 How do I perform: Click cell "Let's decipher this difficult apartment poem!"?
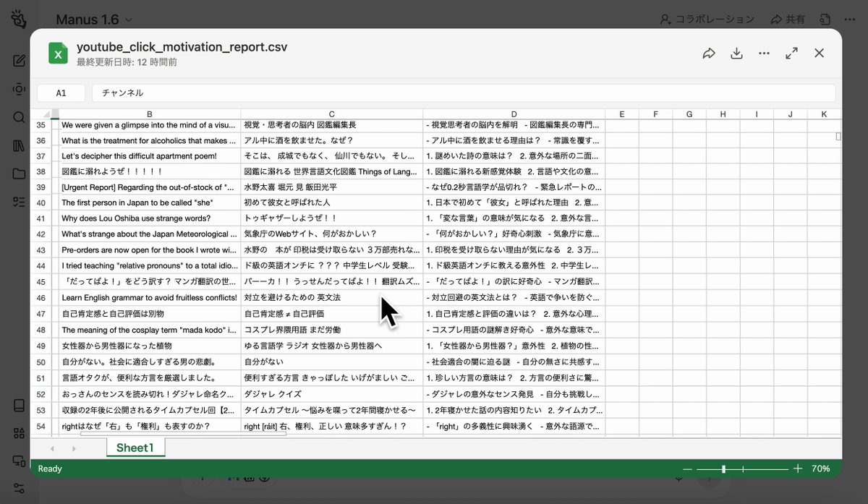coord(150,156)
